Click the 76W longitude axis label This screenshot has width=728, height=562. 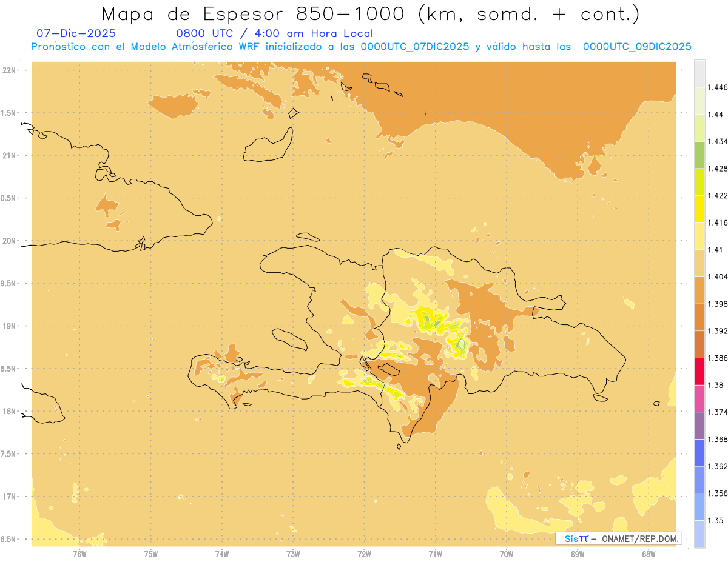tap(79, 554)
